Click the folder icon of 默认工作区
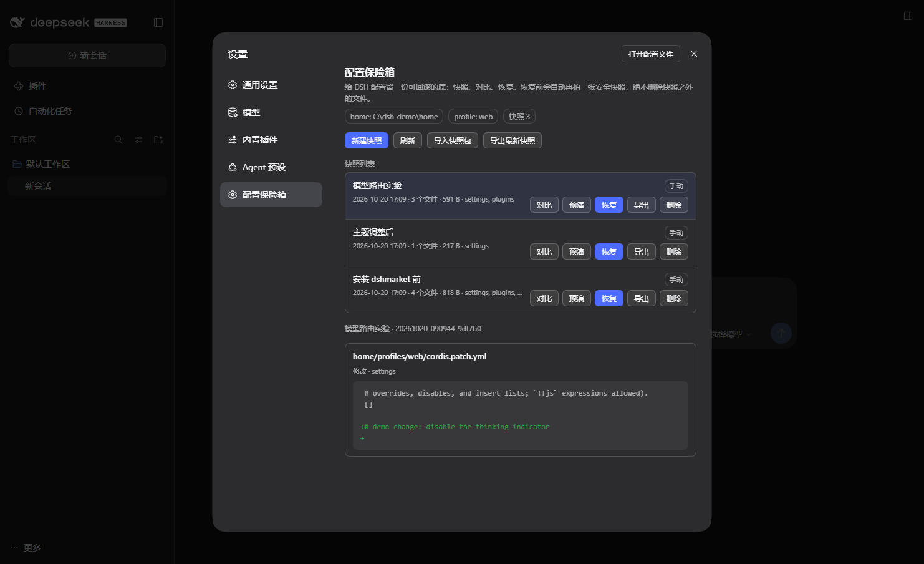 17,164
